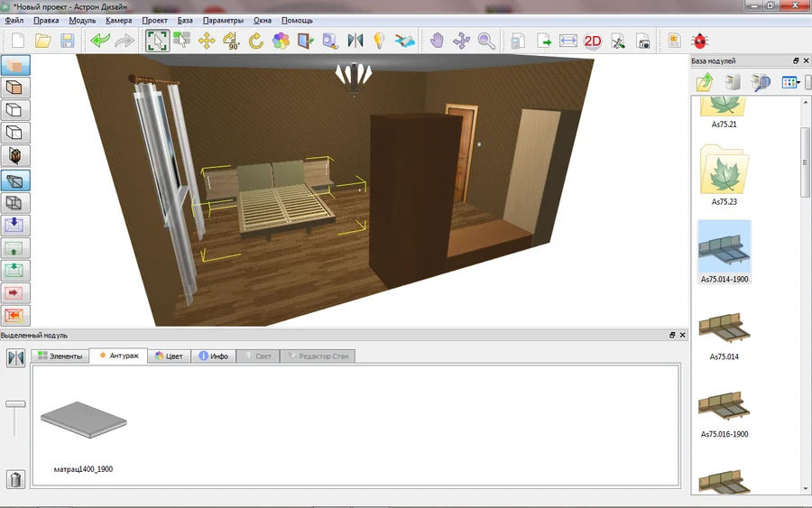Select the hand pan tool
The image size is (812, 508).
437,41
